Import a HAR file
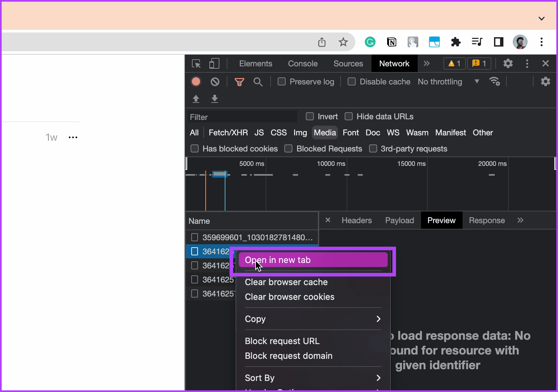Image resolution: width=558 pixels, height=392 pixels. pyautogui.click(x=196, y=99)
